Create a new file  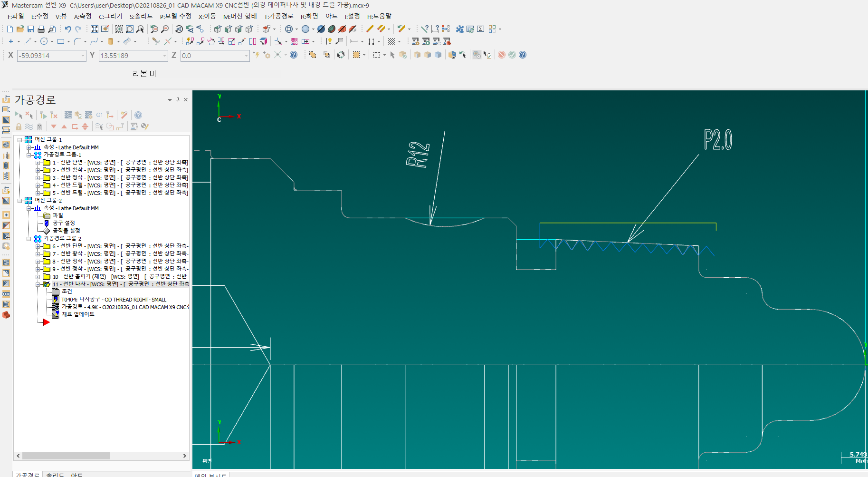coord(10,29)
